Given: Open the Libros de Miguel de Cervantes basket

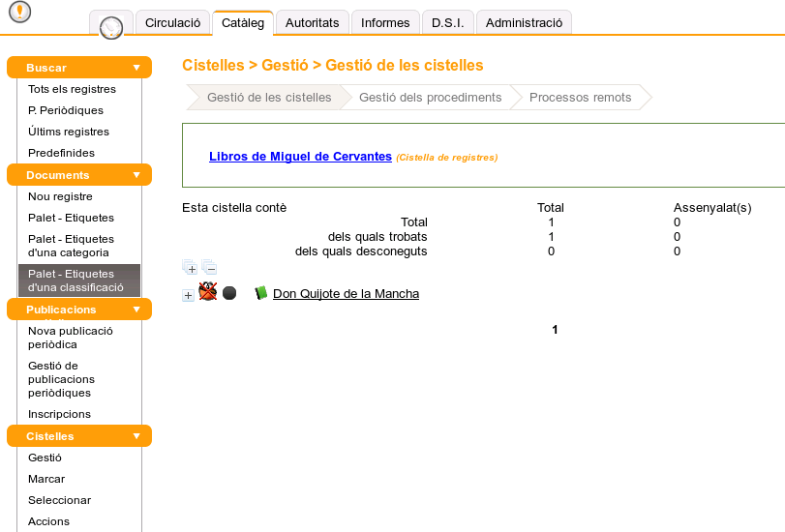Looking at the screenshot, I should (300, 156).
